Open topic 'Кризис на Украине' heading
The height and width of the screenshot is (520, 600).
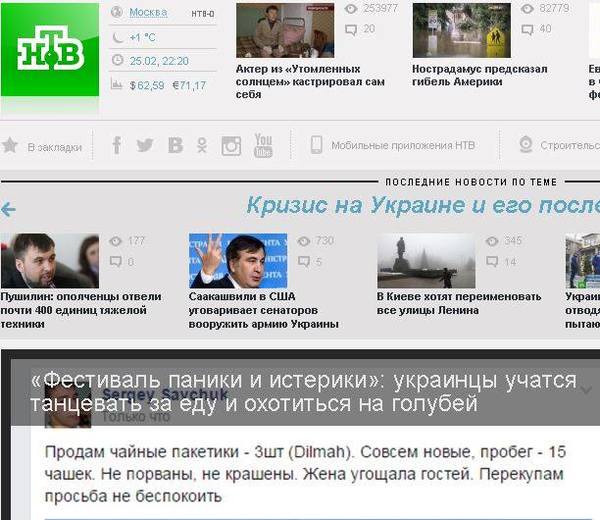pos(423,205)
